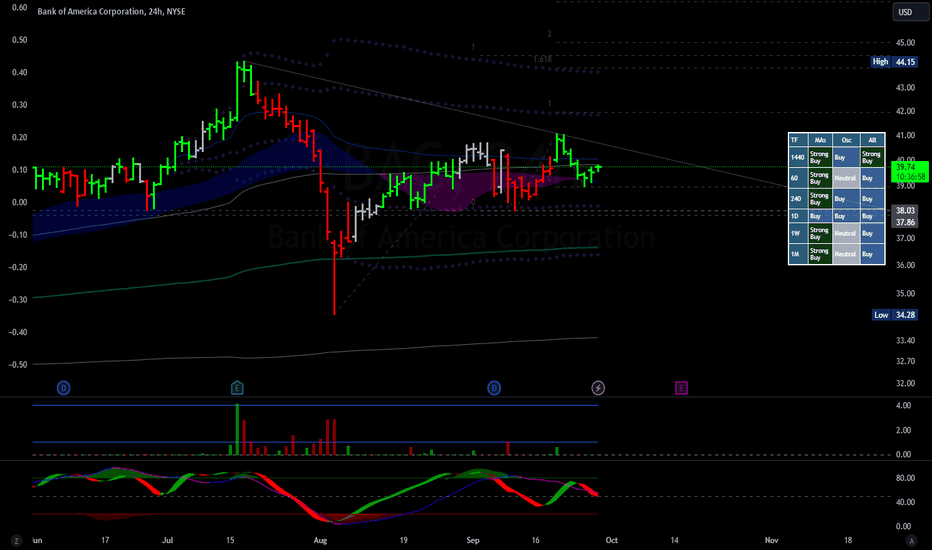Screen dimensions: 932x550
Task: Click the High 44.15 price label
Action: 895,61
